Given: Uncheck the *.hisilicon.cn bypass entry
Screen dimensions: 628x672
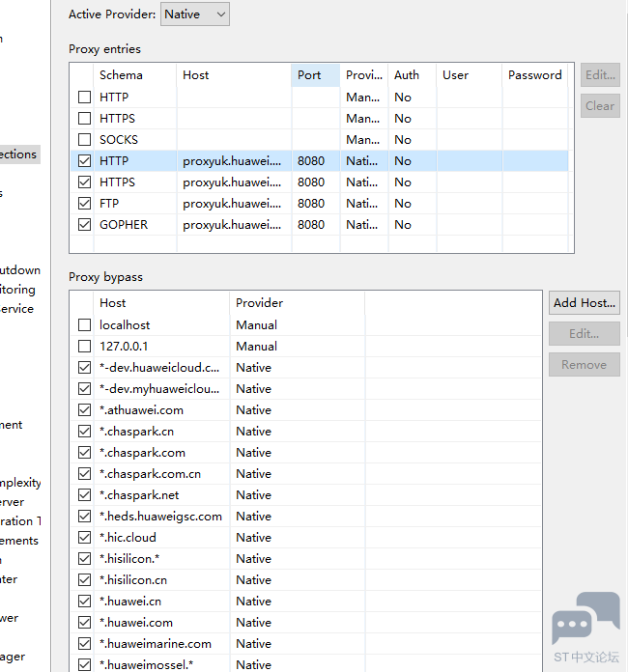Looking at the screenshot, I should tap(84, 580).
